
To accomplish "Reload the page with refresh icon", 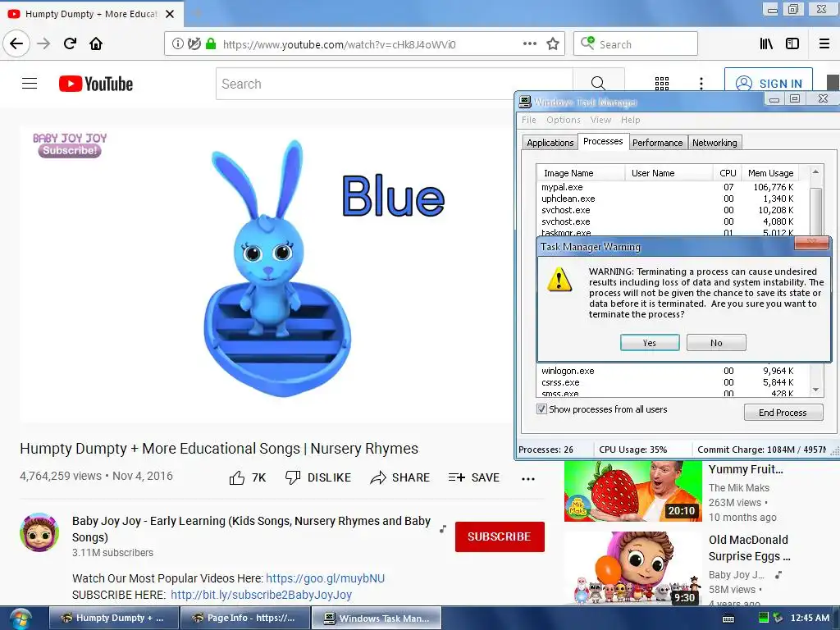I will [x=70, y=43].
